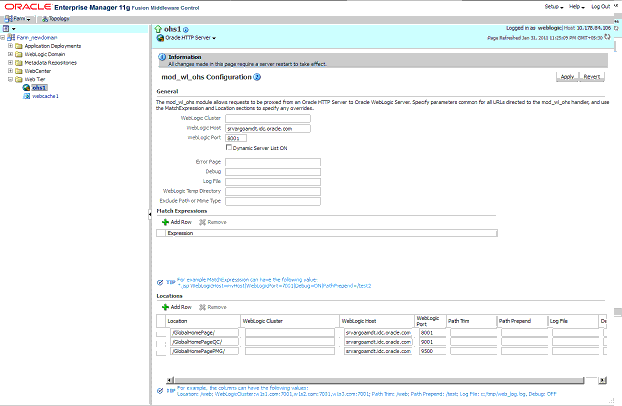This screenshot has height=406, width=622.
Task: Click the Log Out link
Action: click(600, 7)
